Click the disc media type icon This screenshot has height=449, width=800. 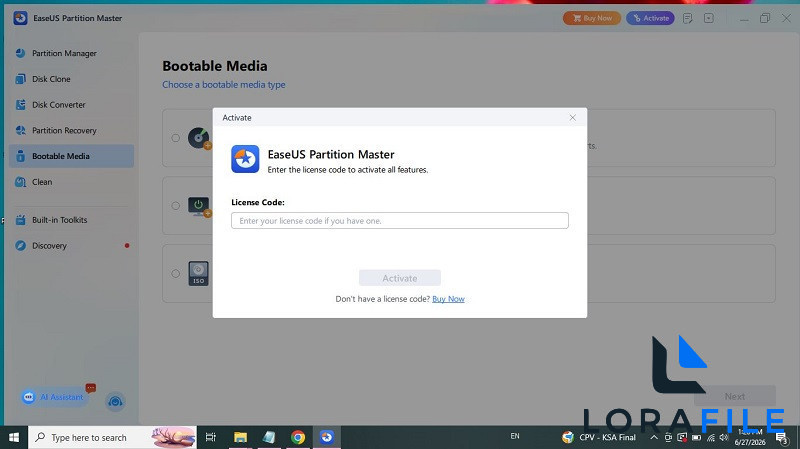[198, 138]
